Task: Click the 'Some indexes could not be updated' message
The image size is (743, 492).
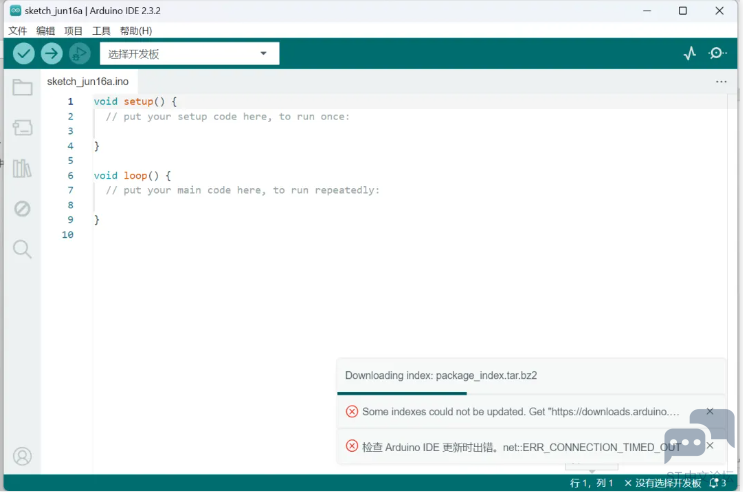Action: [520, 411]
